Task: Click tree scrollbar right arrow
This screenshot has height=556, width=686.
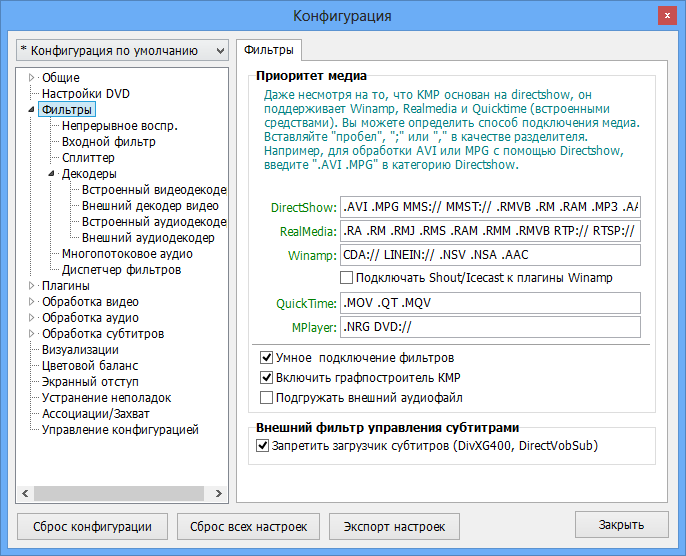Action: [x=219, y=493]
